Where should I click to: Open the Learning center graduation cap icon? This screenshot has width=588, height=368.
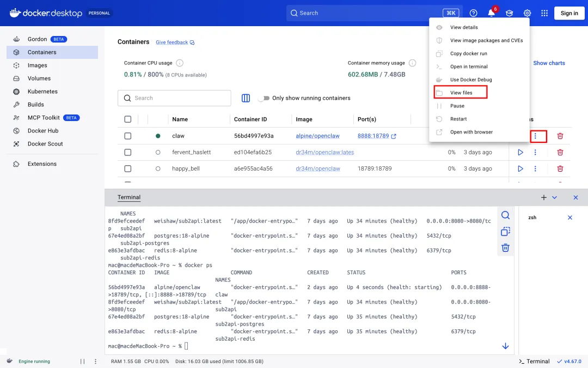point(509,13)
